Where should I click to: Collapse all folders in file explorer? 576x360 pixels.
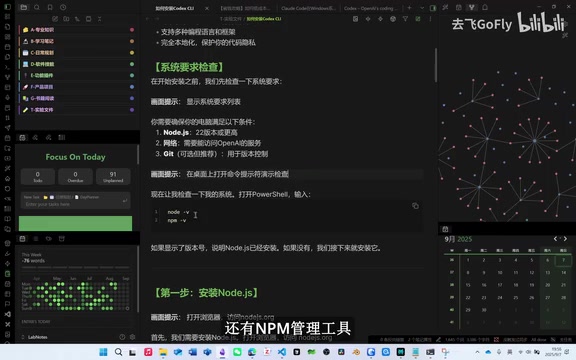point(100,19)
